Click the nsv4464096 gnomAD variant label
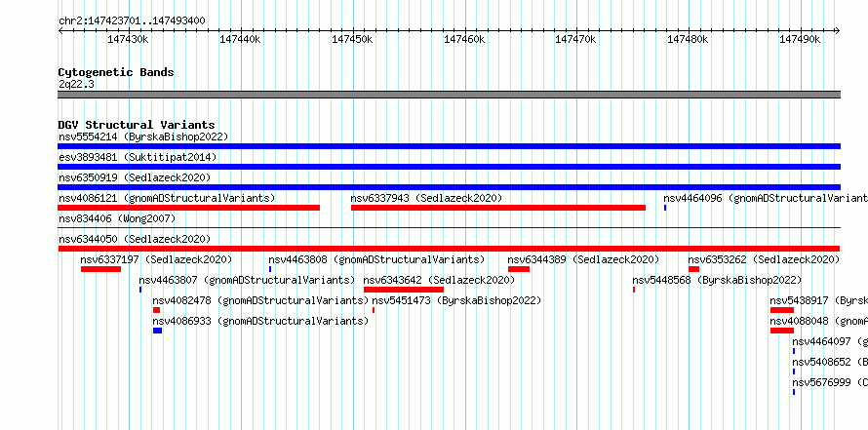 click(x=766, y=198)
